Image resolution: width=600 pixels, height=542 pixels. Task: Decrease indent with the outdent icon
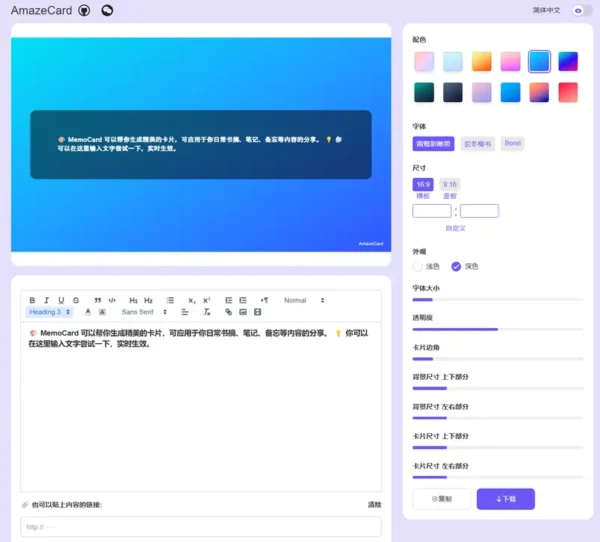coord(228,300)
